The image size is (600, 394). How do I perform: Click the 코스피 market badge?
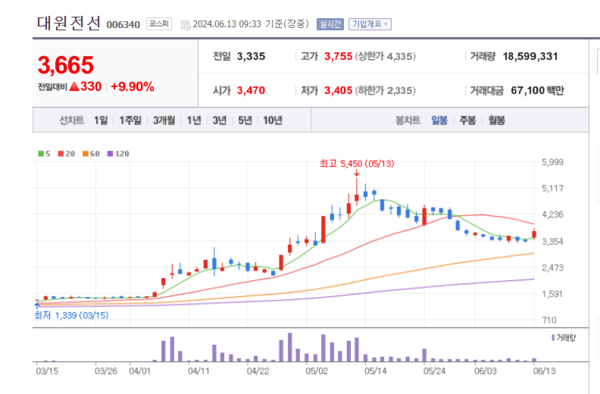coord(159,24)
